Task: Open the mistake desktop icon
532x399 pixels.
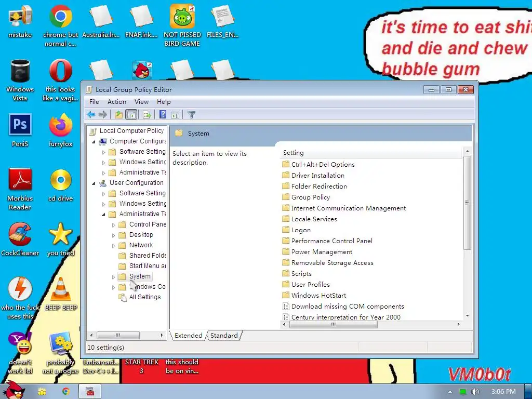Action: tap(20, 21)
